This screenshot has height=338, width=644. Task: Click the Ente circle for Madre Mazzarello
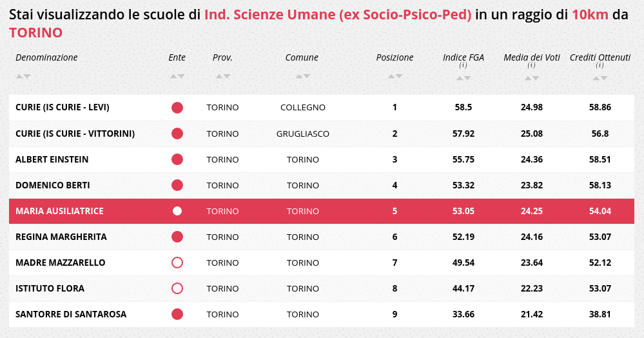(x=177, y=263)
